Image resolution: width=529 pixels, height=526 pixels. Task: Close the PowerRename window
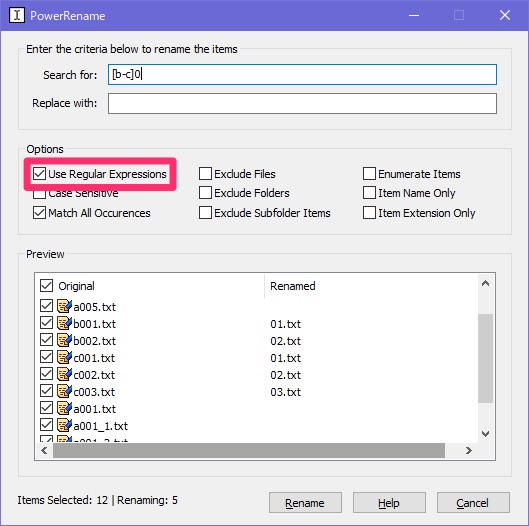coord(505,15)
